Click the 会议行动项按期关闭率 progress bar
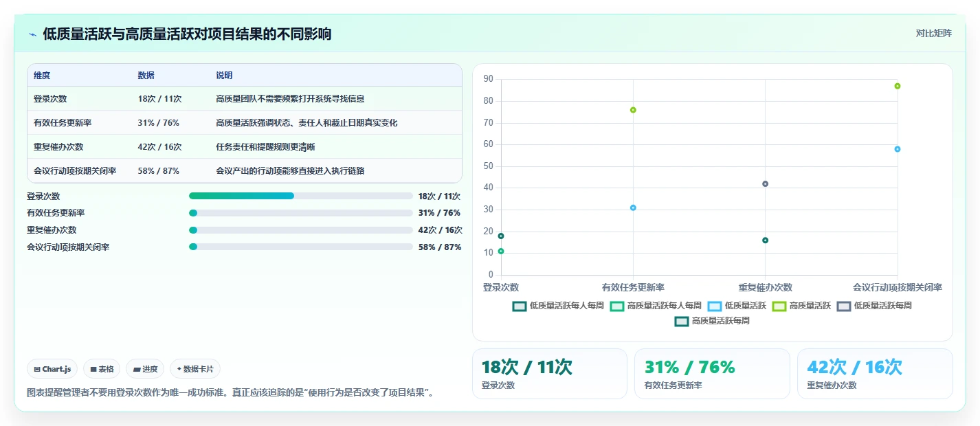Image resolution: width=980 pixels, height=426 pixels. [x=301, y=247]
